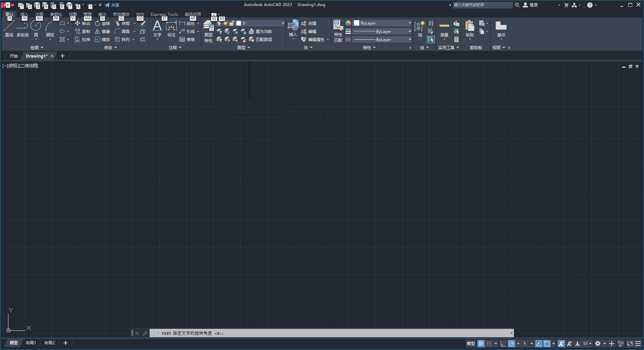Open the 视图 (View) ribbon tab

click(x=73, y=14)
